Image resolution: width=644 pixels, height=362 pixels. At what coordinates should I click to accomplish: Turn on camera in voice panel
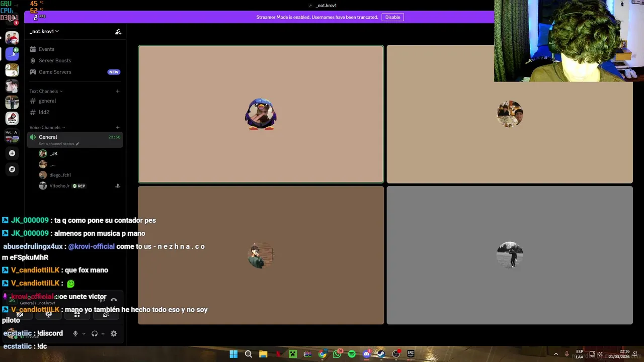20,315
